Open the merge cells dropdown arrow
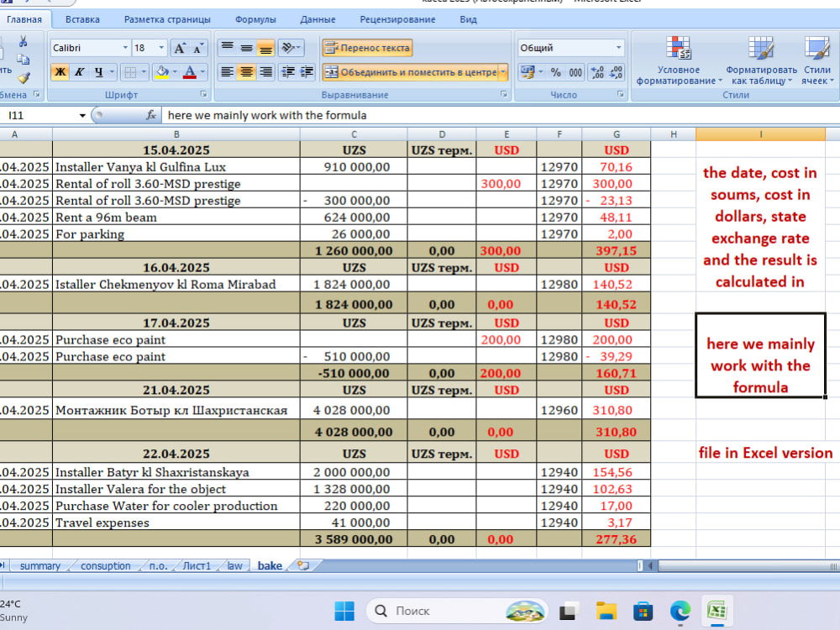840x630 pixels. (x=503, y=71)
